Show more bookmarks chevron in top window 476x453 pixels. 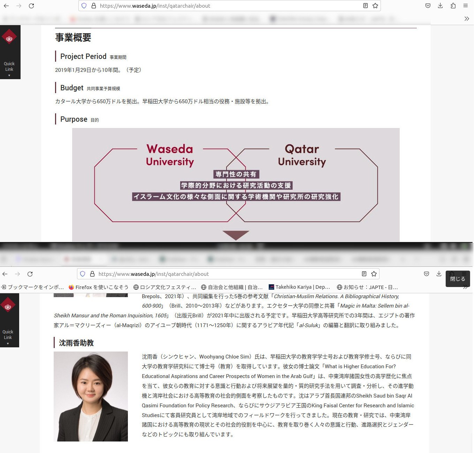tap(467, 18)
